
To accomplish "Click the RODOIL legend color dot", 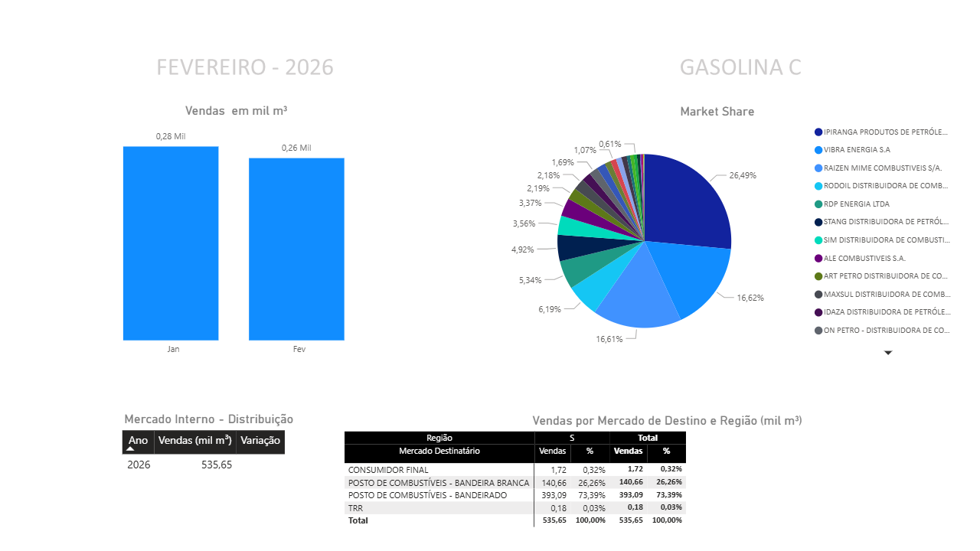I will (x=818, y=186).
